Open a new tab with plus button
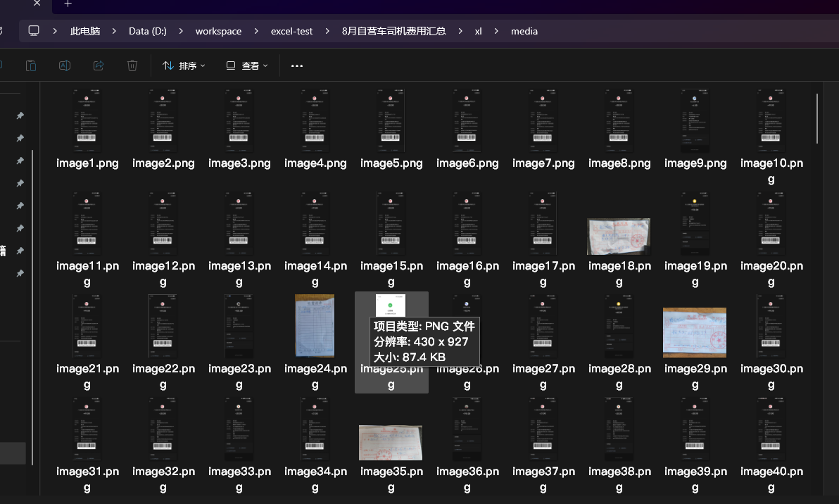 68,4
